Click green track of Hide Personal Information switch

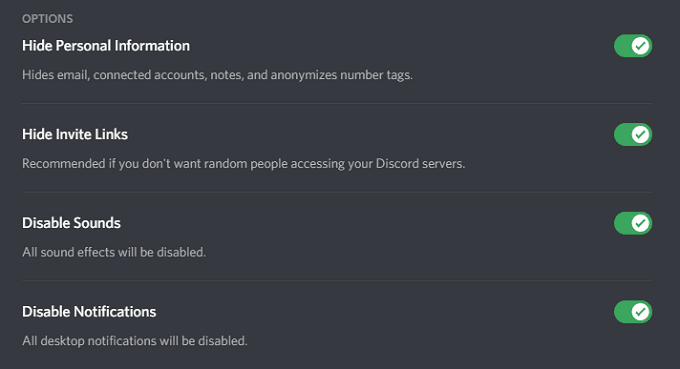tap(623, 46)
